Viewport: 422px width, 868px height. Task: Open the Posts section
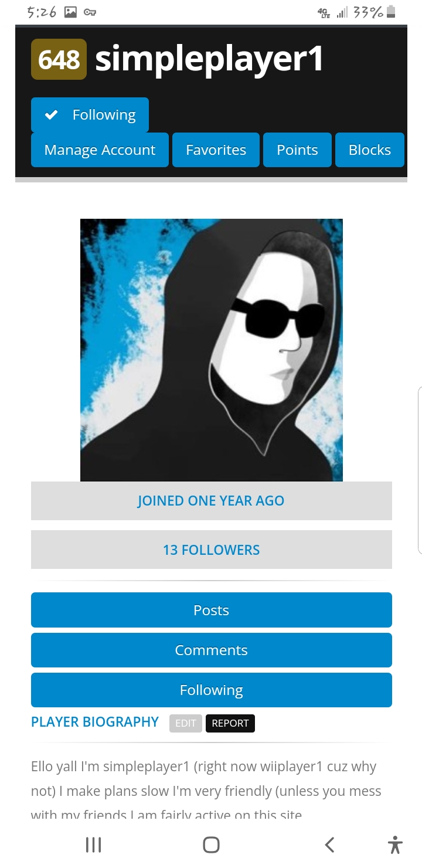pyautogui.click(x=211, y=610)
